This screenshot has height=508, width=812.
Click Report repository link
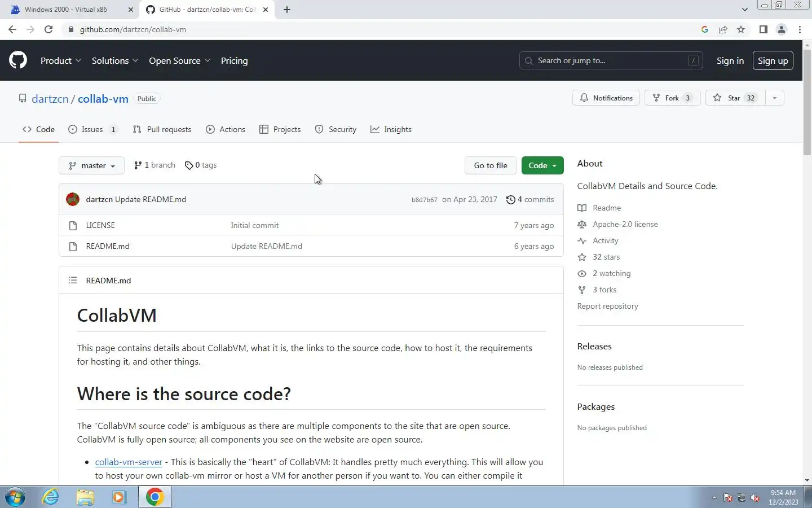click(607, 306)
